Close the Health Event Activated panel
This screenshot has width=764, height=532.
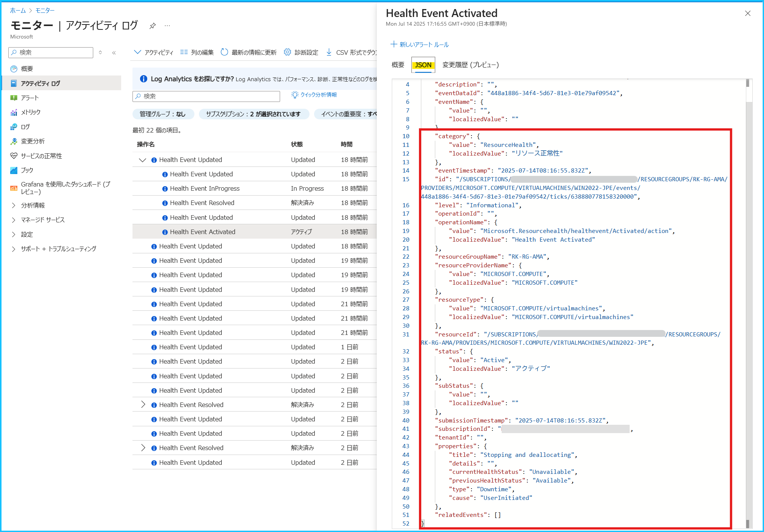[x=748, y=14]
